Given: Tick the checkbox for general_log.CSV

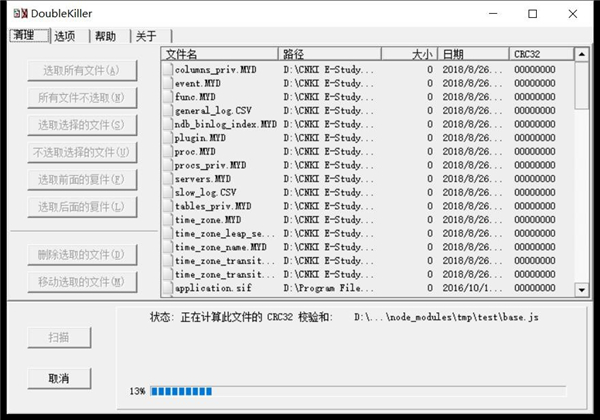Looking at the screenshot, I should [168, 111].
